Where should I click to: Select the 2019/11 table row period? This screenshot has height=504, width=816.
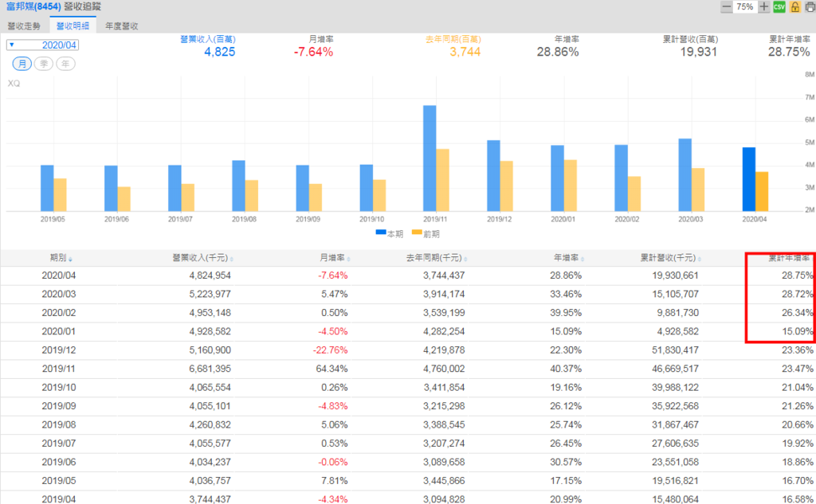coord(58,369)
